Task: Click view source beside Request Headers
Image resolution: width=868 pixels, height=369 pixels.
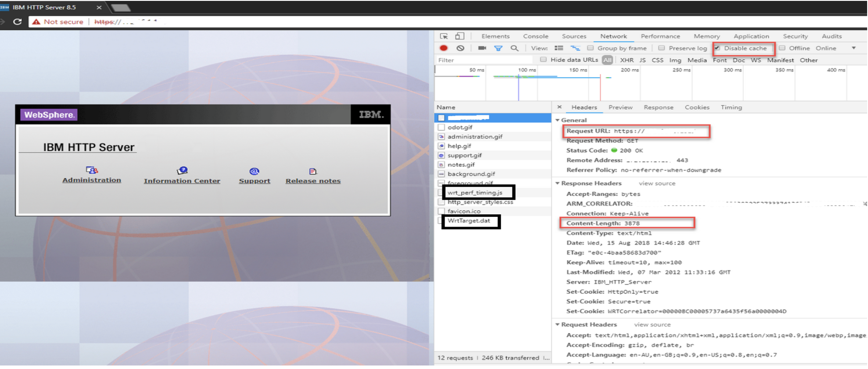Action: [x=652, y=324]
